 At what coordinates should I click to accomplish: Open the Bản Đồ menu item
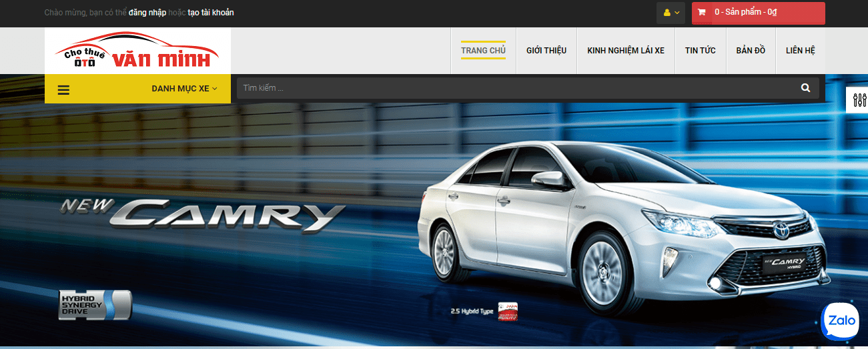pos(751,51)
